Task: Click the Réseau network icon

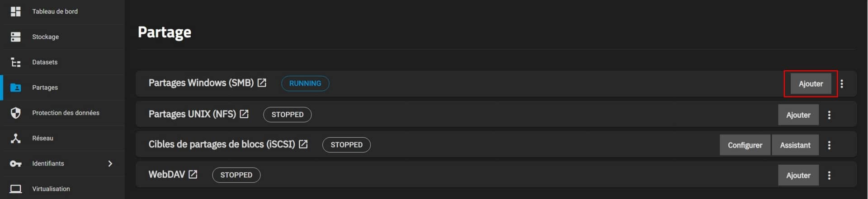Action: click(x=16, y=138)
